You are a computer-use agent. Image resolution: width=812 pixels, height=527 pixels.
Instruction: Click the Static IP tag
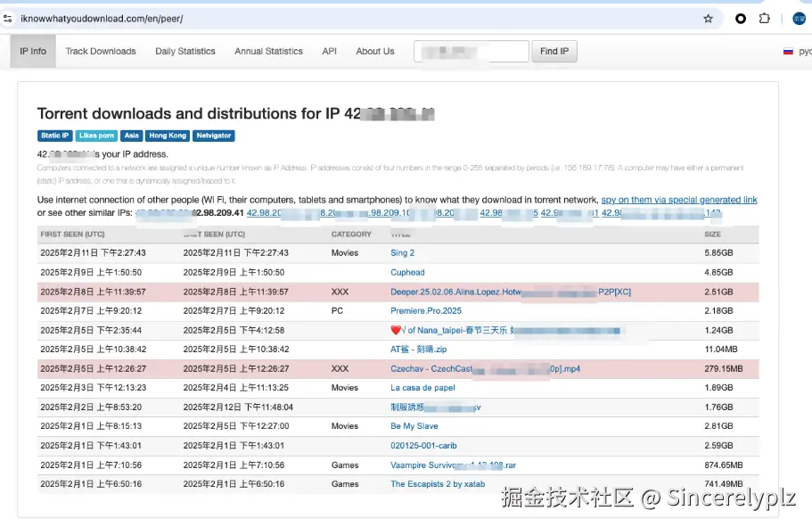[55, 136]
